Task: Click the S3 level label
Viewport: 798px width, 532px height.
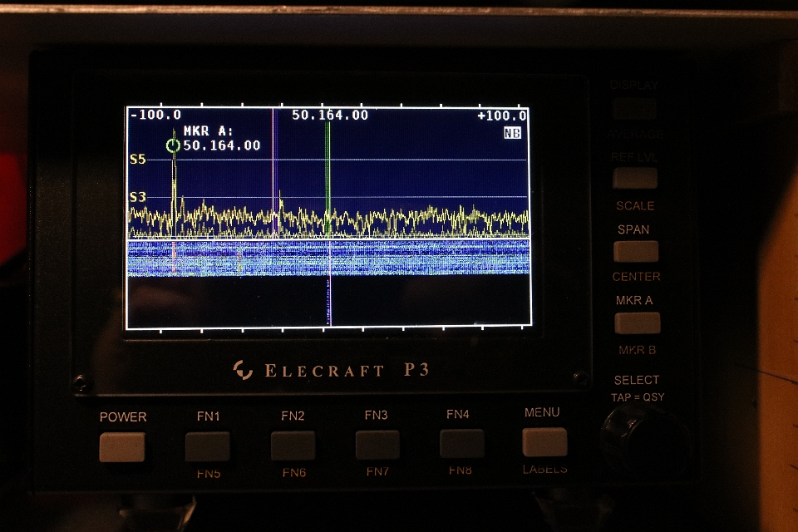Action: point(138,196)
